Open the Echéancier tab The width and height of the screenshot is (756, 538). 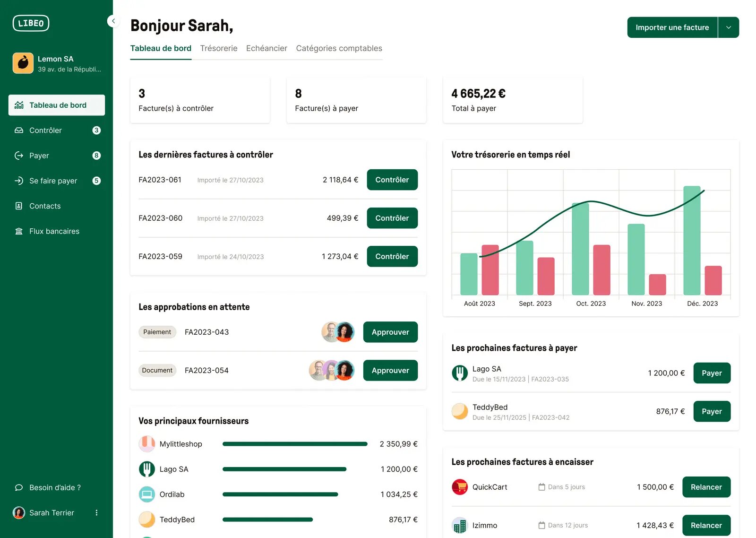266,48
